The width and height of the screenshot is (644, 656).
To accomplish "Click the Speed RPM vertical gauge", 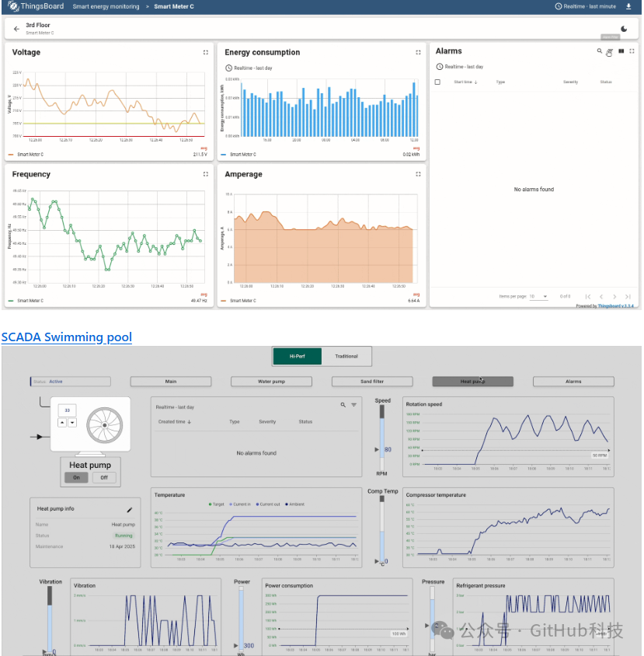I will click(381, 438).
